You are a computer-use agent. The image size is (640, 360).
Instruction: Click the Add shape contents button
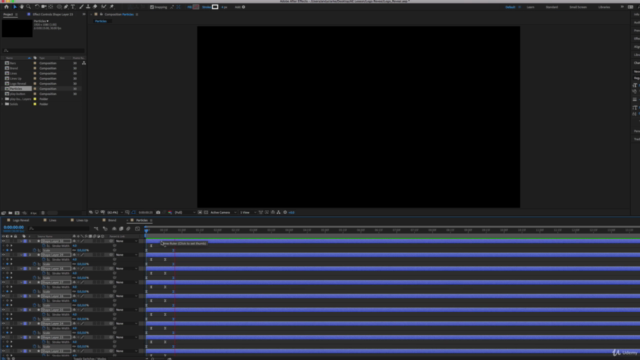click(244, 7)
